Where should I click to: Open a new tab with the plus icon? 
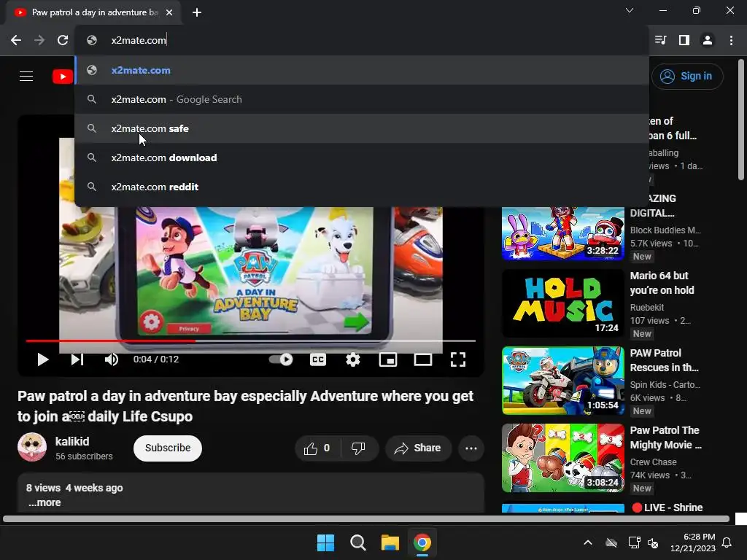coord(197,12)
